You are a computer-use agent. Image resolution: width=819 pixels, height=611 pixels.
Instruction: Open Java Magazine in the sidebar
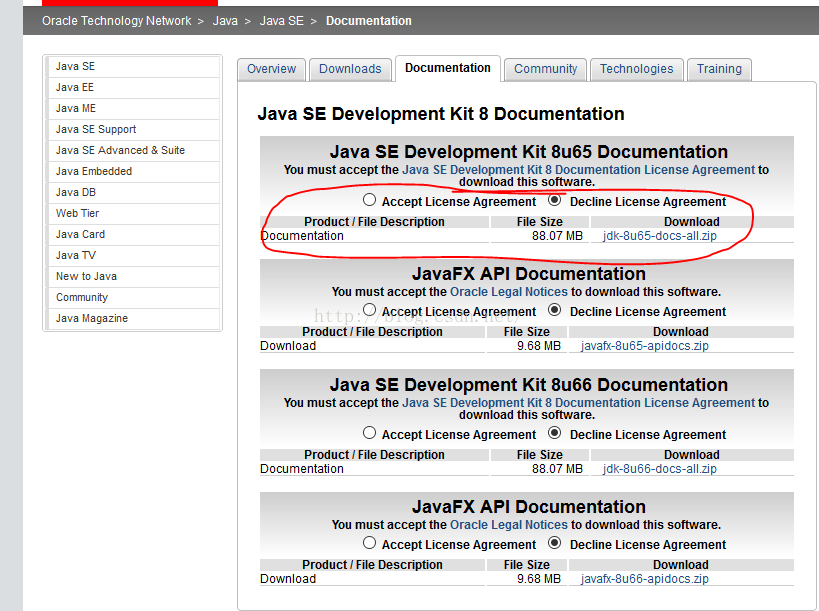coord(133,318)
